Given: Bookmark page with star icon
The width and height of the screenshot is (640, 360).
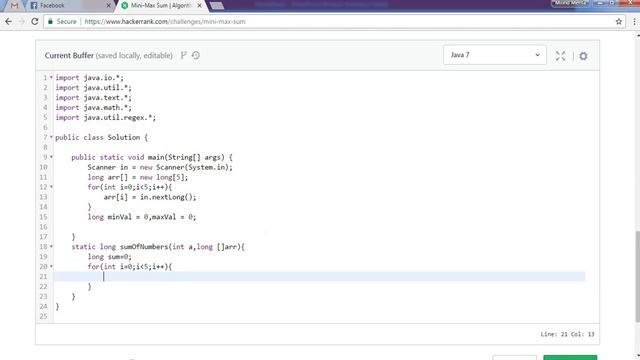Looking at the screenshot, I should click(619, 22).
